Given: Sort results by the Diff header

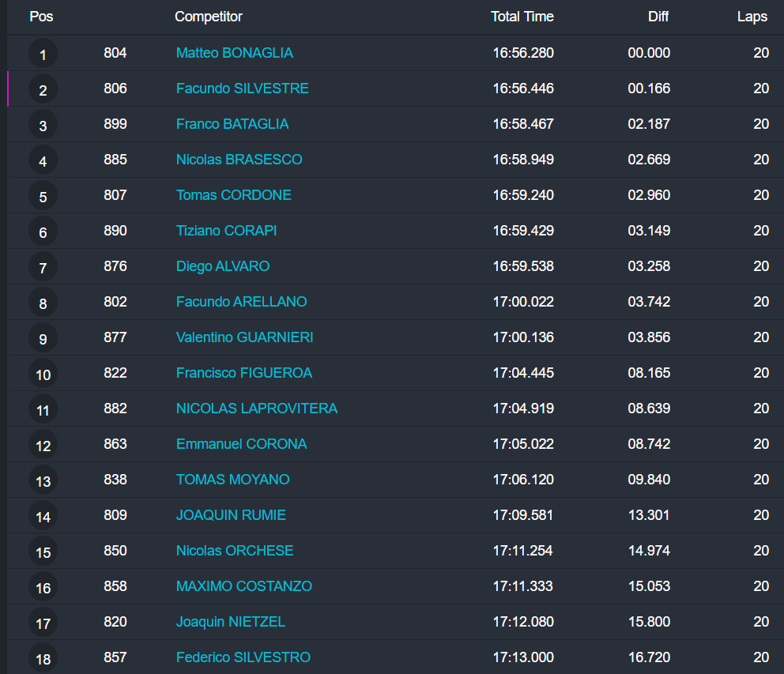Looking at the screenshot, I should click(658, 17).
